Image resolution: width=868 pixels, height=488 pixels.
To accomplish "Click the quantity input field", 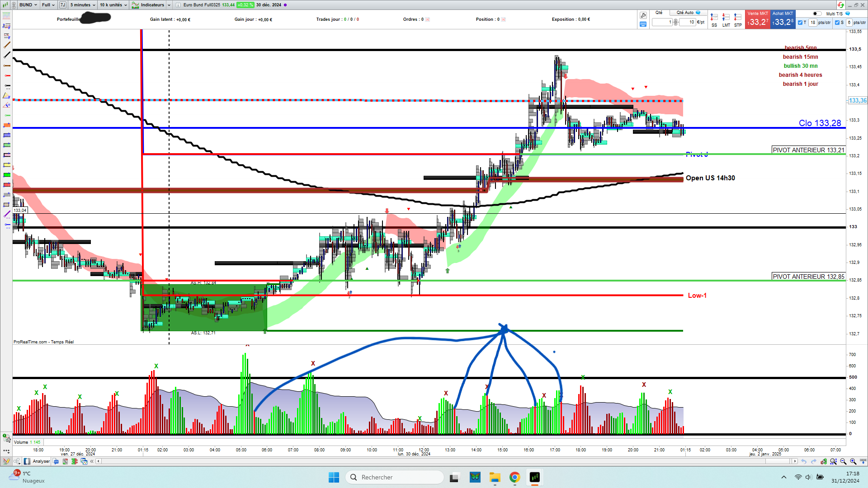I will [x=662, y=22].
